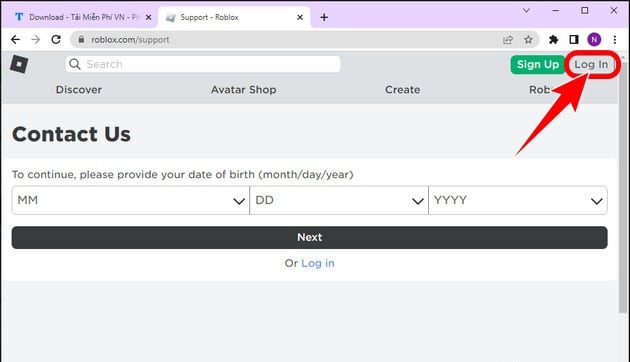The height and width of the screenshot is (362, 630).
Task: Close the Download - Tải Miễn Phí VN tab
Action: pos(148,17)
